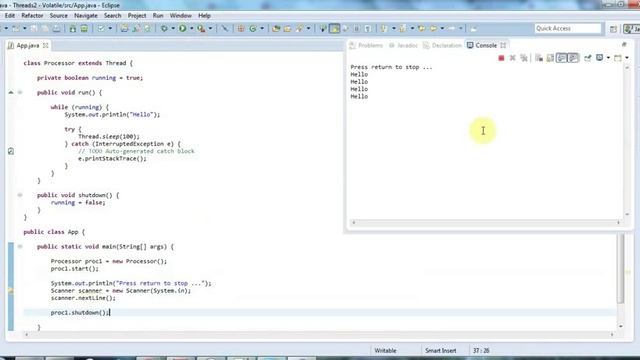Click the task marker beside TODO comment

[11, 151]
